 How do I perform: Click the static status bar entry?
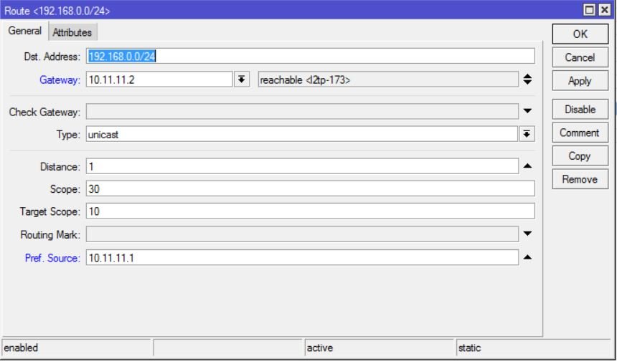tap(533, 348)
